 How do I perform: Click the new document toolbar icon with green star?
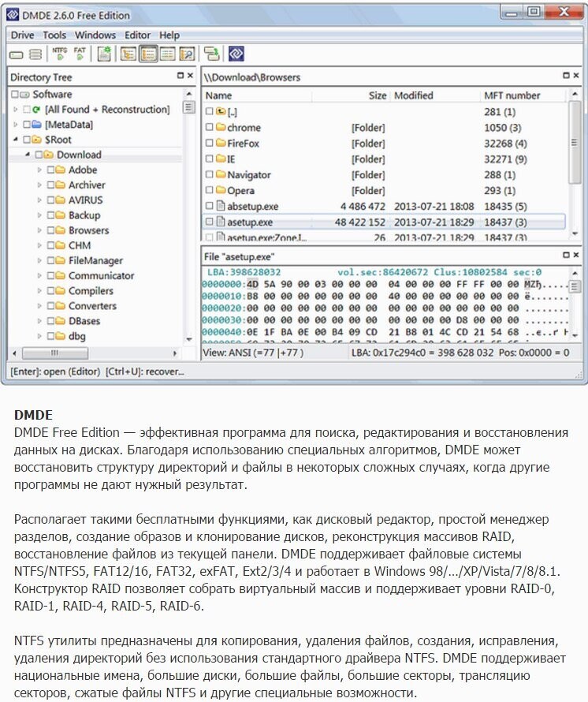pyautogui.click(x=104, y=54)
